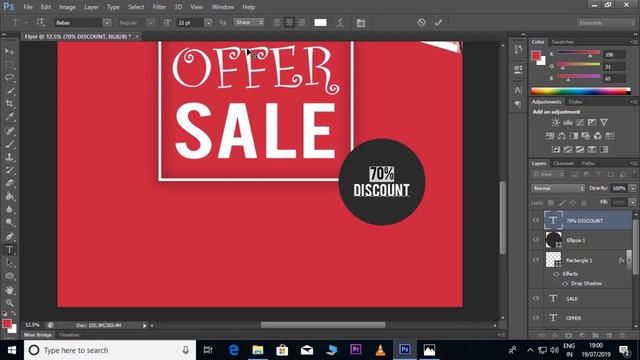Screen dimensions: 640x360
Task: Open the VLC media player taskbar icon
Action: coord(380,350)
